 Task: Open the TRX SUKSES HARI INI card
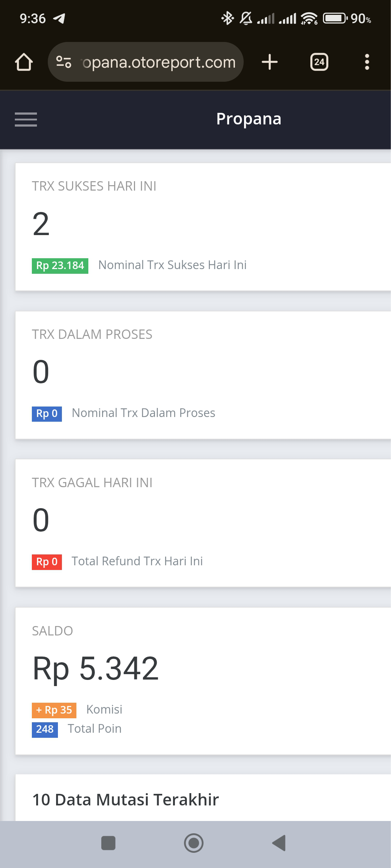point(203,227)
